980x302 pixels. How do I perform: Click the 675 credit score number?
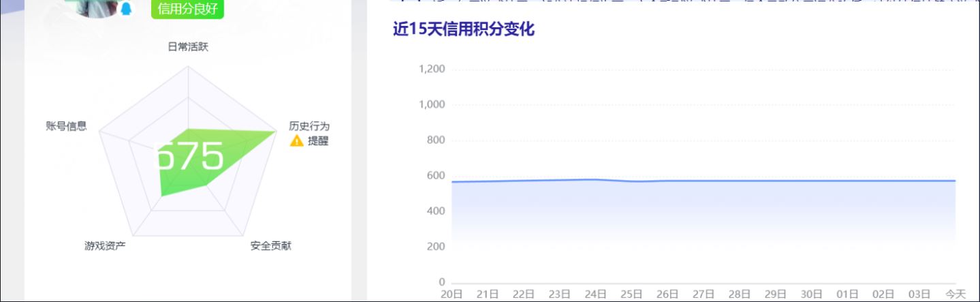click(x=189, y=157)
